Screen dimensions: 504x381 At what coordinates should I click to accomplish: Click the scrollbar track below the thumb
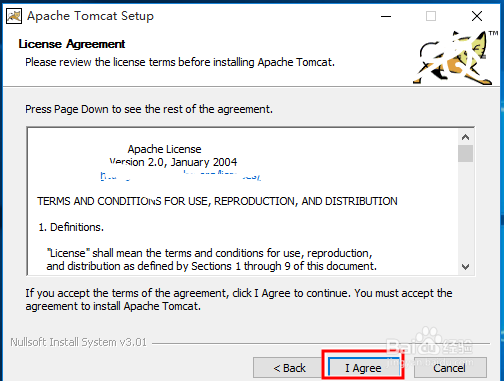click(465, 211)
